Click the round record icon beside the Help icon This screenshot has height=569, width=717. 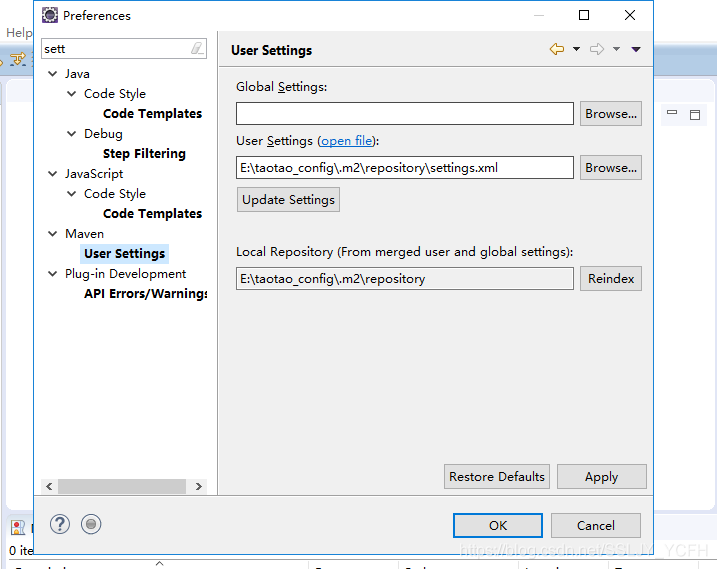91,524
